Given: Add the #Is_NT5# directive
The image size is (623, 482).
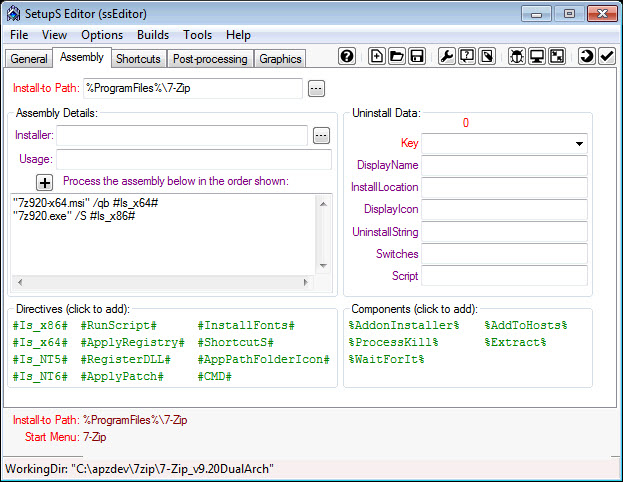Looking at the screenshot, I should (x=40, y=360).
